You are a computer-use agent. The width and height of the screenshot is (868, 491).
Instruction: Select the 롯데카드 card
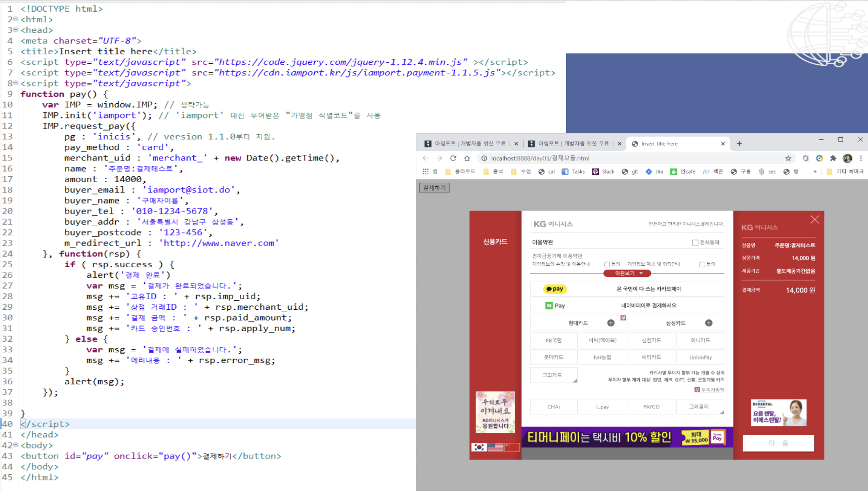[554, 357]
